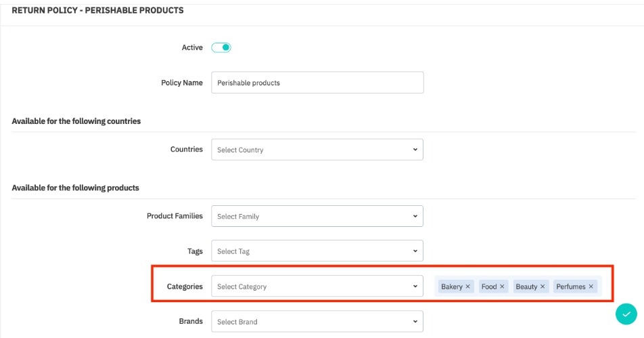Viewport: 644px width, 338px height.
Task: Click the Categories field label
Action: (185, 287)
